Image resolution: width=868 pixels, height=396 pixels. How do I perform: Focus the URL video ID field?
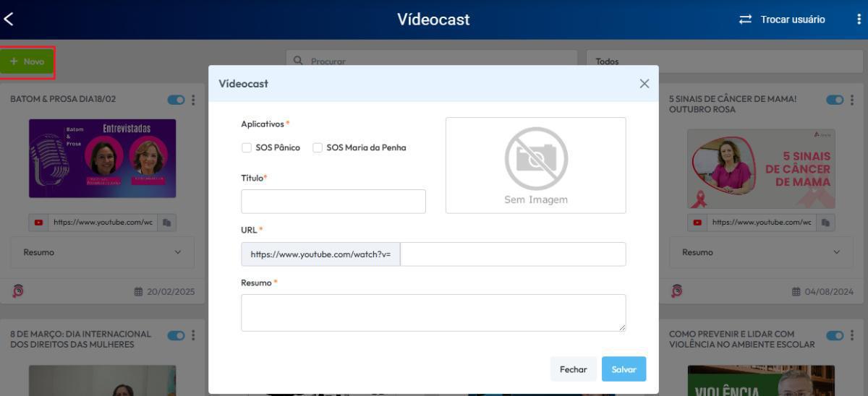coord(513,254)
